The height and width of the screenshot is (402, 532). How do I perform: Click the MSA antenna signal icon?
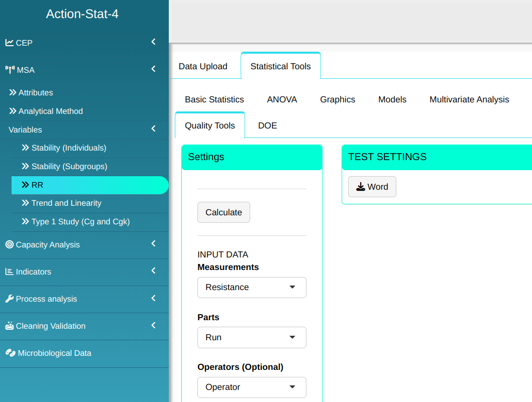pos(10,70)
